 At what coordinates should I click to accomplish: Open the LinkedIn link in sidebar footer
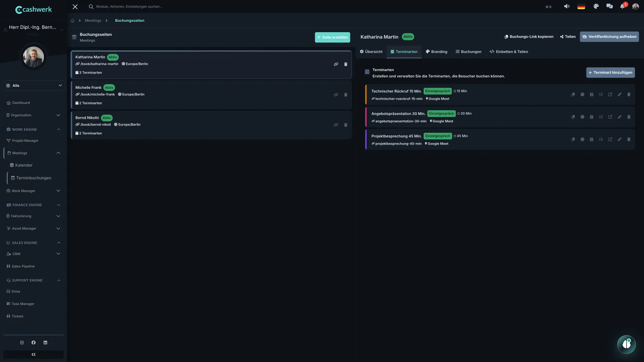[45, 343]
